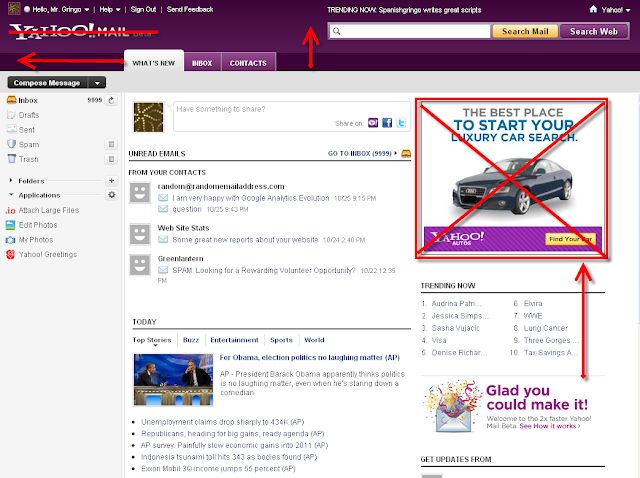Click trending item Three Gorges
Image resolution: width=640 pixels, height=478 pixels.
pyautogui.click(x=551, y=340)
